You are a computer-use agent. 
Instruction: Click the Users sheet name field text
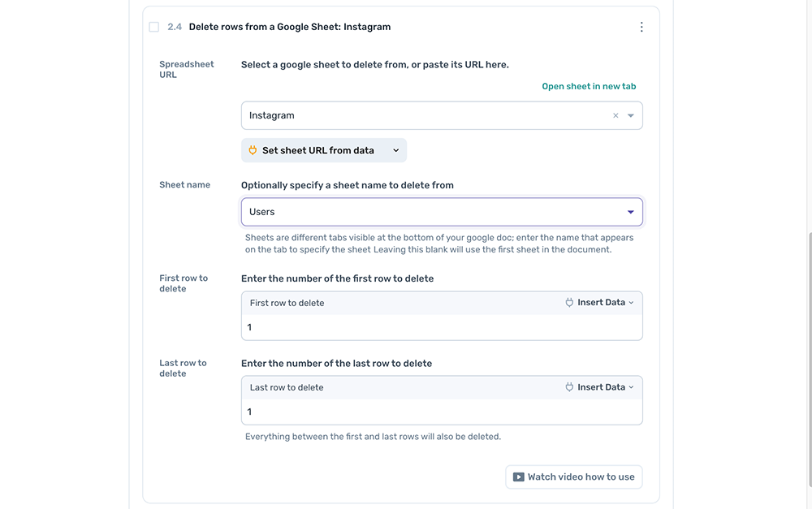pos(261,212)
